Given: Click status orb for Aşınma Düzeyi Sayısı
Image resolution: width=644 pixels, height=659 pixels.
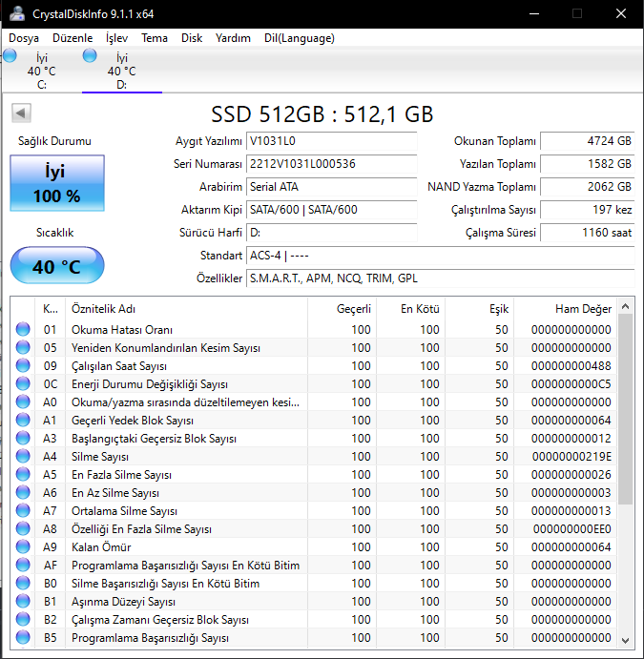Looking at the screenshot, I should [x=24, y=602].
